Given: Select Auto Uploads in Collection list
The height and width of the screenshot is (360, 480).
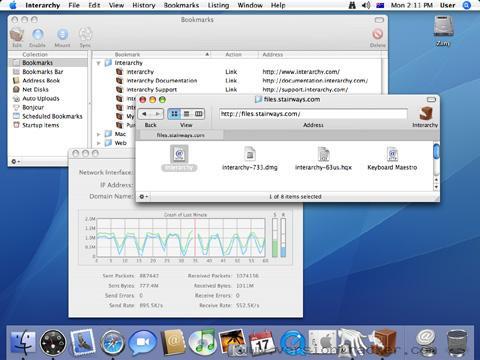Looking at the screenshot, I should pos(48,98).
